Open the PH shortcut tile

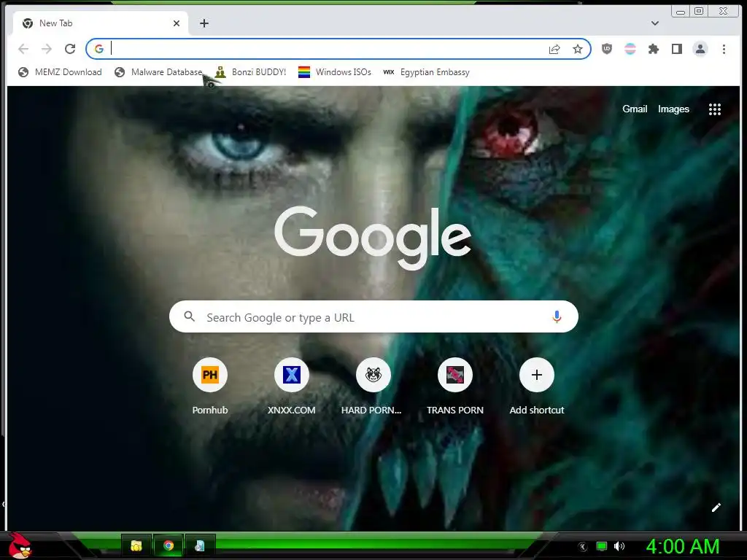click(x=210, y=386)
